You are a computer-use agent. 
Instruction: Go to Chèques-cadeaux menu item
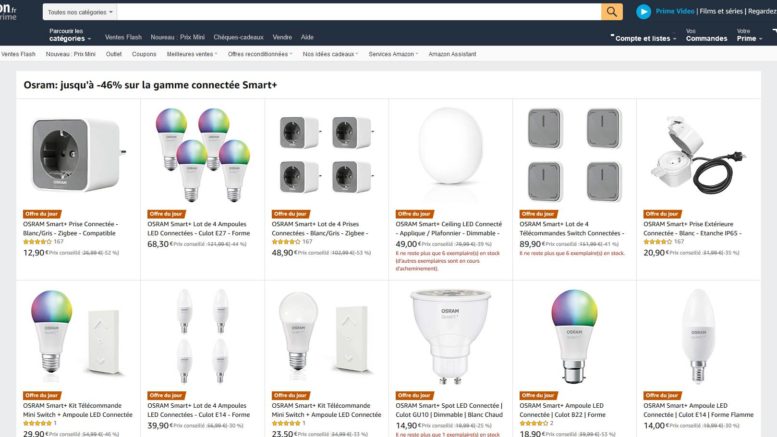coord(238,37)
